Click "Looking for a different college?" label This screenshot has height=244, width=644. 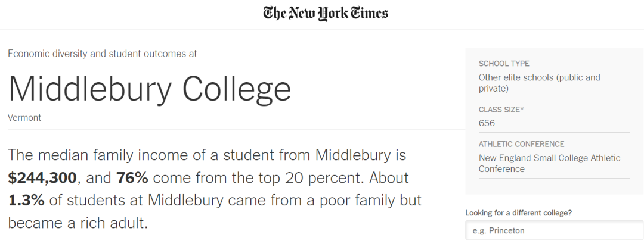point(522,212)
